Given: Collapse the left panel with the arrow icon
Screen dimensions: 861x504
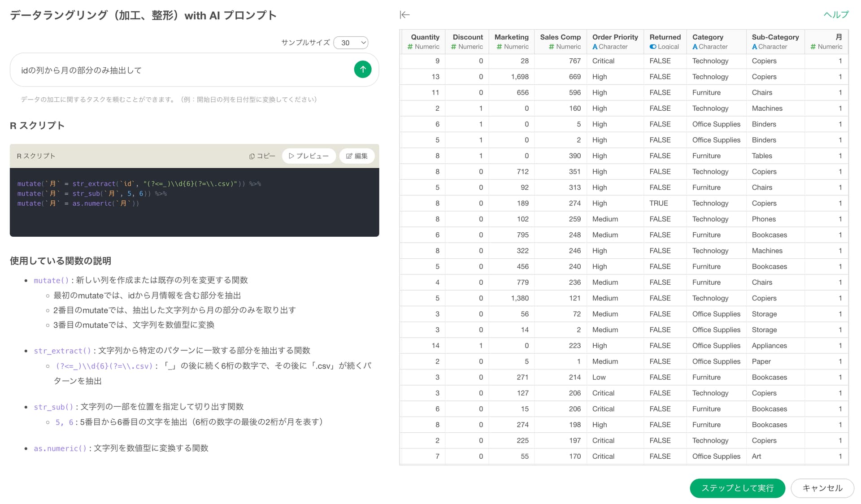Looking at the screenshot, I should (404, 15).
